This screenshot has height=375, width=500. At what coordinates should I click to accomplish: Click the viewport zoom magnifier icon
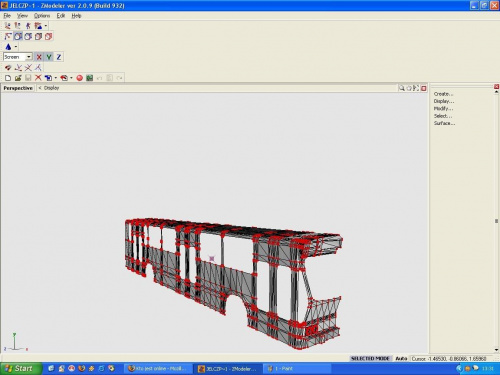402,88
